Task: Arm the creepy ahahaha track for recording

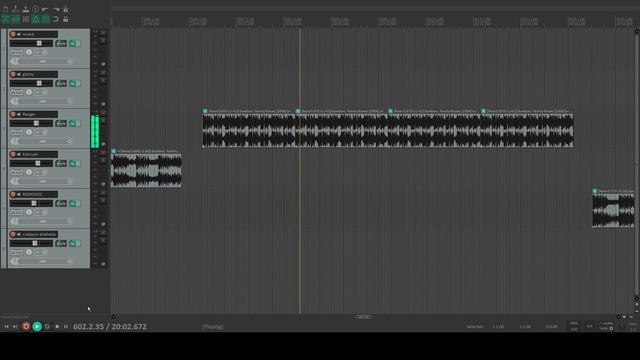Action: tap(13, 234)
